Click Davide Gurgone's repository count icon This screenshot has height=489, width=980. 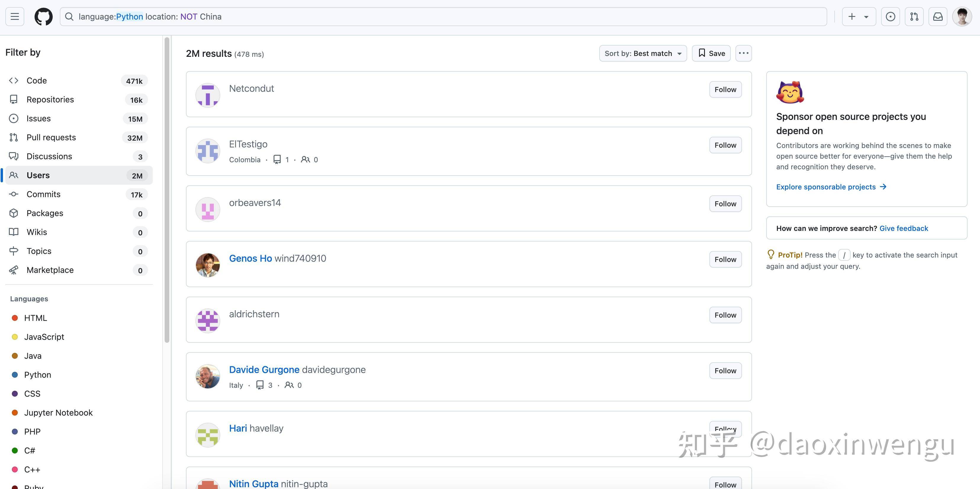[260, 385]
